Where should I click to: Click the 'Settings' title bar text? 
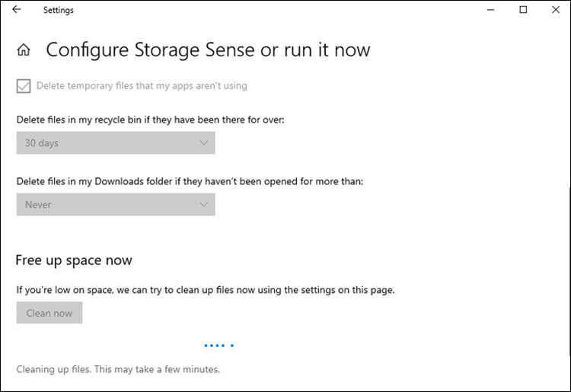(x=59, y=11)
